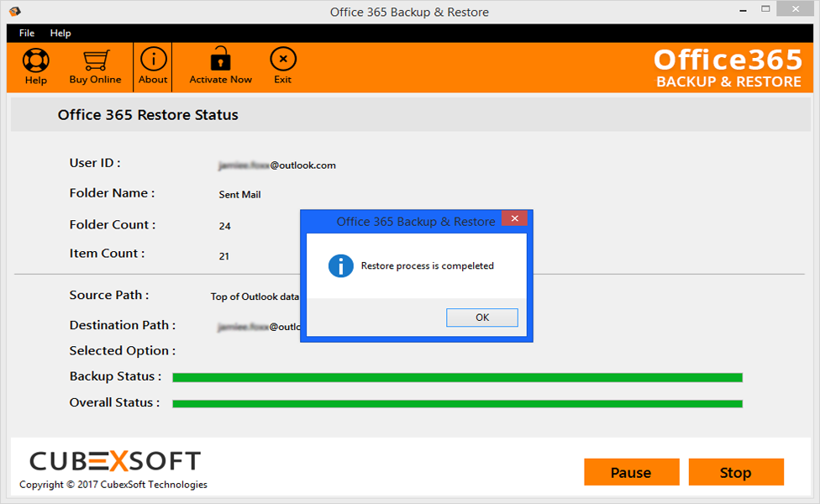Click 'Top of Outlook data' source path
Viewport: 820px width, 504px height.
click(x=255, y=297)
